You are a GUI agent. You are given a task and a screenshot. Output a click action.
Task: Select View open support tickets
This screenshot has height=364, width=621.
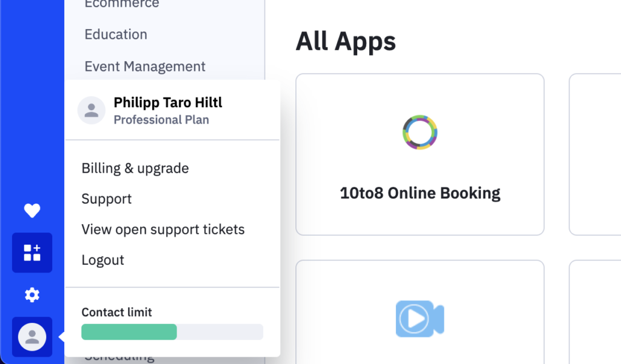(163, 230)
